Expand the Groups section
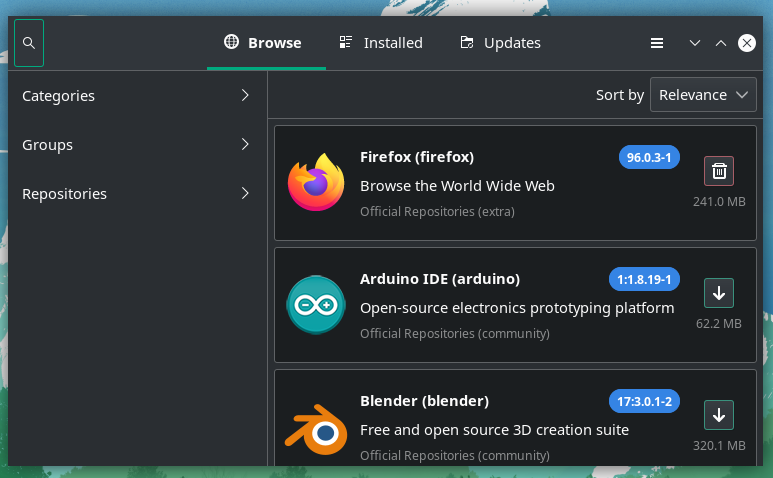 pos(138,144)
